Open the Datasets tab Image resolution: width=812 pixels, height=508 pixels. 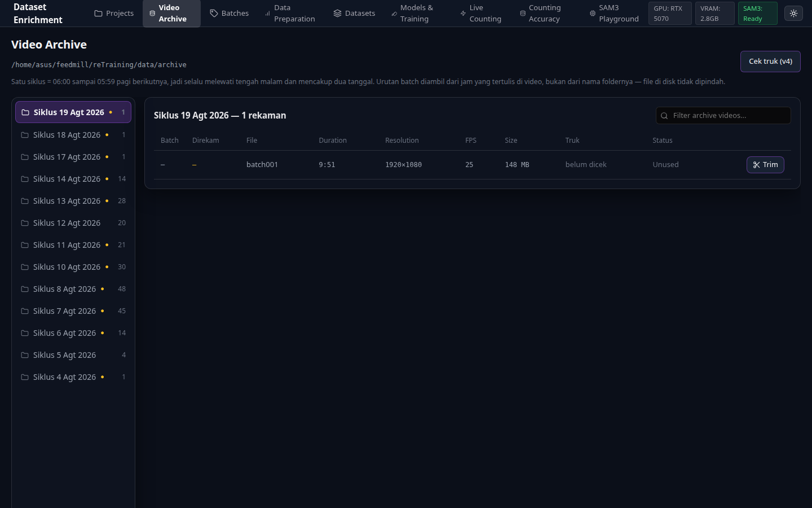coord(354,13)
